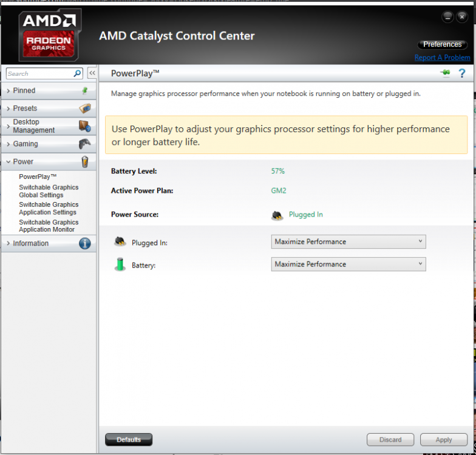476x455 pixels.
Task: Open the Preferences menu
Action: pos(442,44)
